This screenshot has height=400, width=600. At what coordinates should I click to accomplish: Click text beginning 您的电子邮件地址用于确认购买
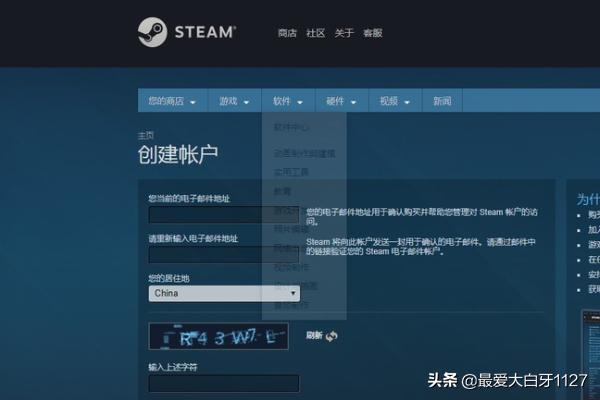[x=422, y=217]
